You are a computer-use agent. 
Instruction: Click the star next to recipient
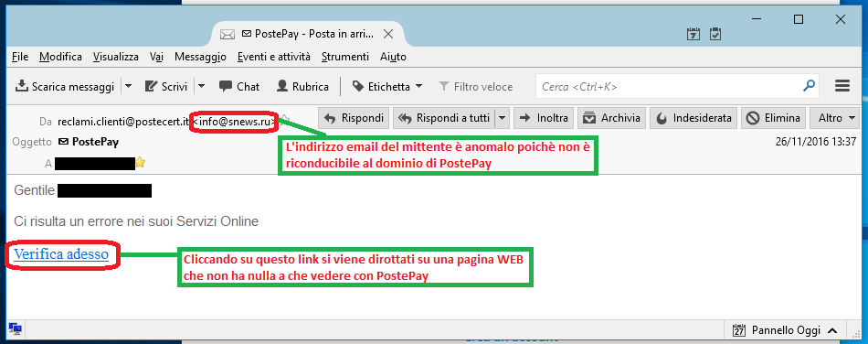(141, 163)
